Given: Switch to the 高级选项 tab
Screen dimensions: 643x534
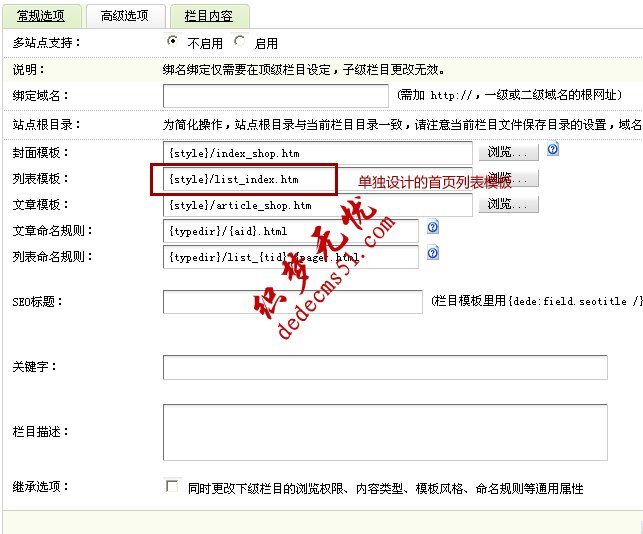Looking at the screenshot, I should (125, 16).
